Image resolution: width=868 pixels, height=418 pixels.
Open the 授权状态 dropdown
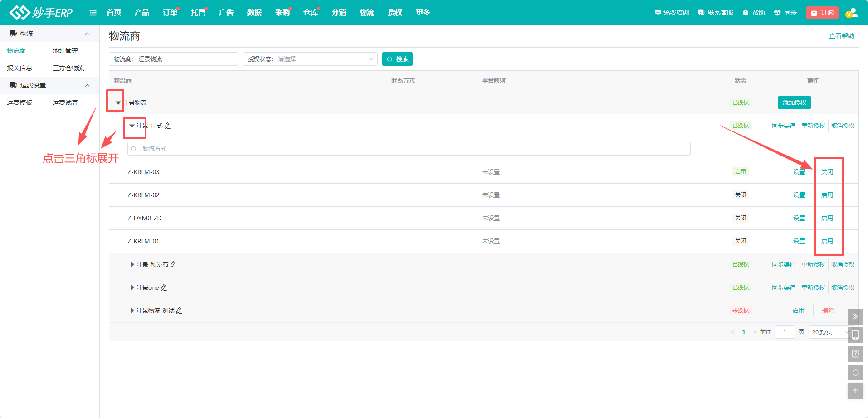tap(310, 59)
